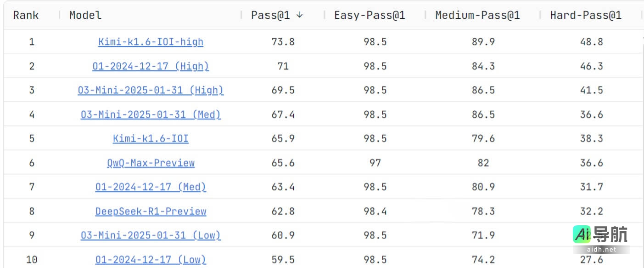Sort by Easy-Pass@1 column header
644x268 pixels.
pyautogui.click(x=370, y=15)
